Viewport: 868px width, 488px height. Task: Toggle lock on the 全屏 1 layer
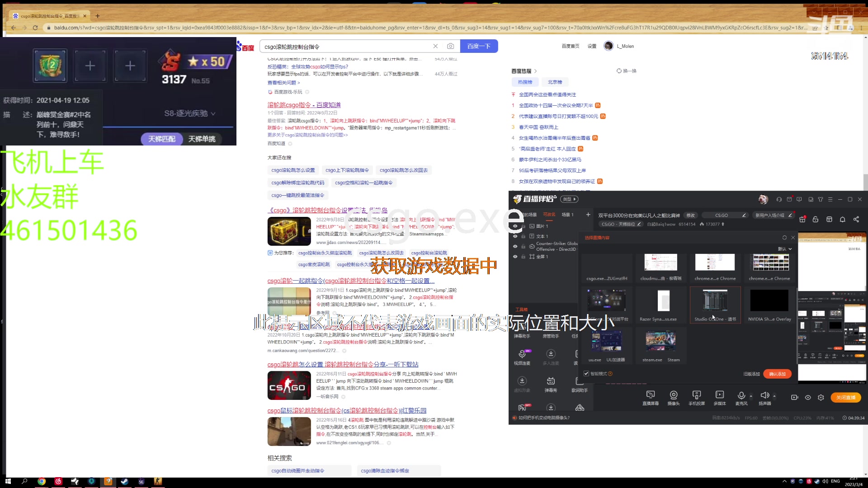coord(524,257)
